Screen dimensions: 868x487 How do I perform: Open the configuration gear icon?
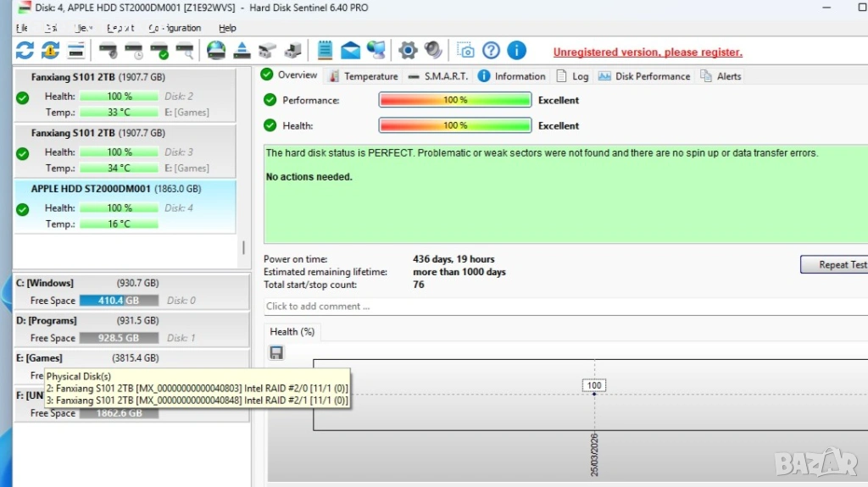[x=408, y=51]
